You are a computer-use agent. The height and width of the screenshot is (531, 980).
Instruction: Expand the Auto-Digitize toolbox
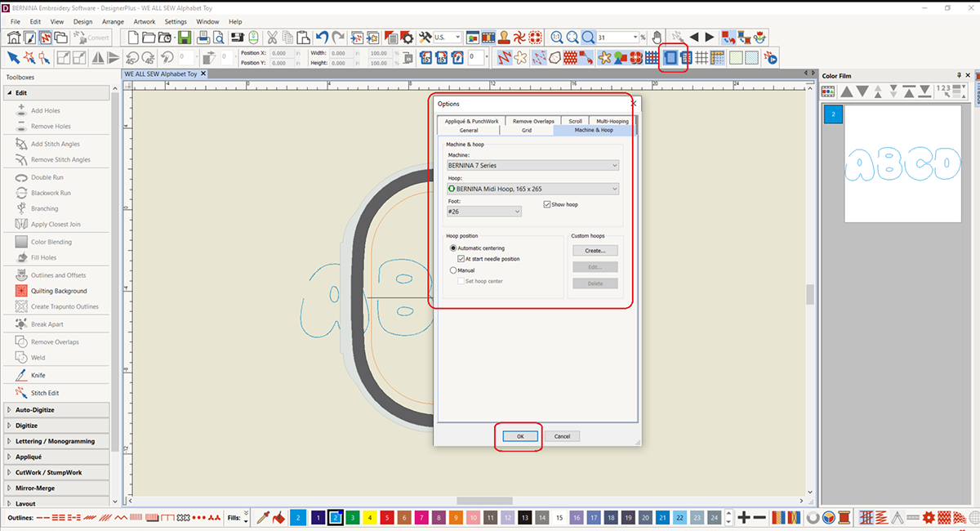click(56, 409)
